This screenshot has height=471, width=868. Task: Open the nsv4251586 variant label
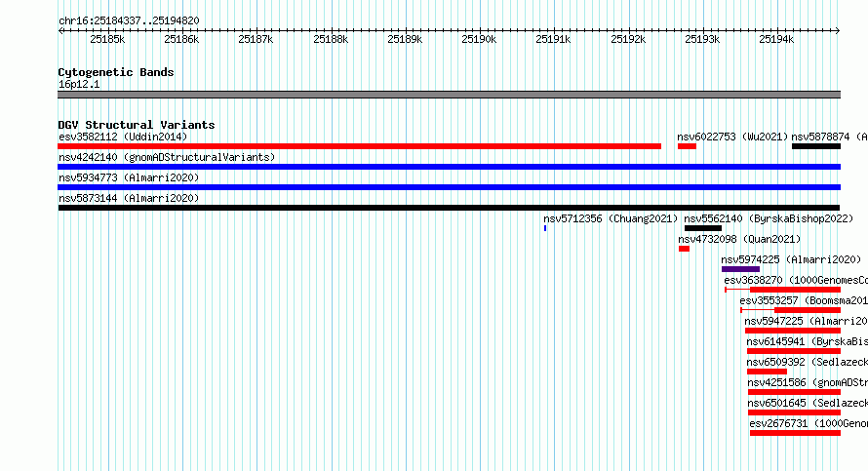(x=808, y=382)
